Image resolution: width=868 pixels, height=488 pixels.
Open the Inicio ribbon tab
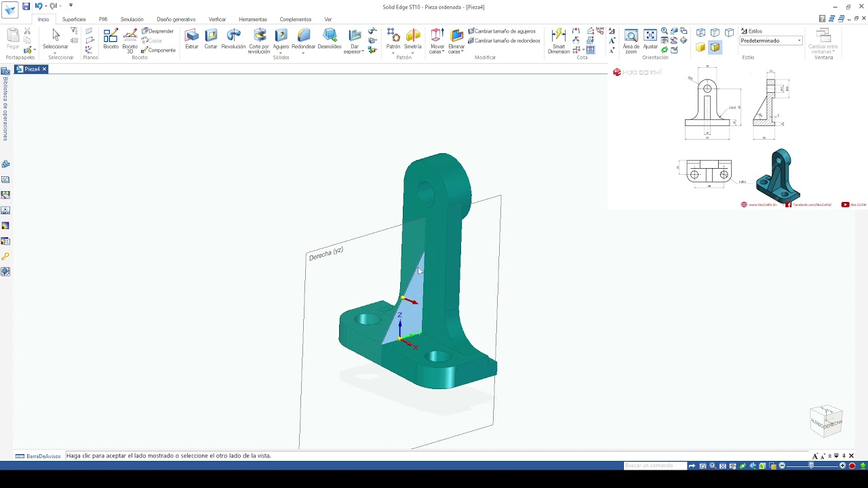tap(43, 20)
